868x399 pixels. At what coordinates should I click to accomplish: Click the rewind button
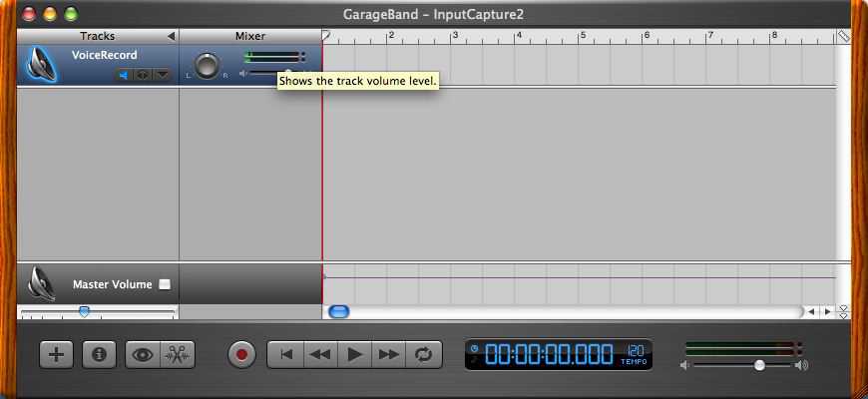click(x=319, y=354)
